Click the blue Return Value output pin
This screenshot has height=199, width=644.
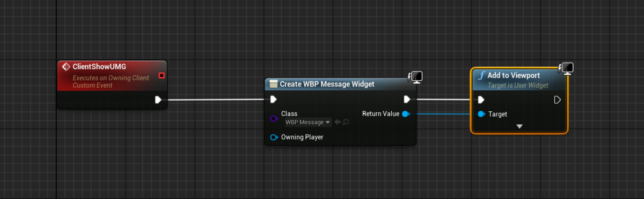click(406, 114)
